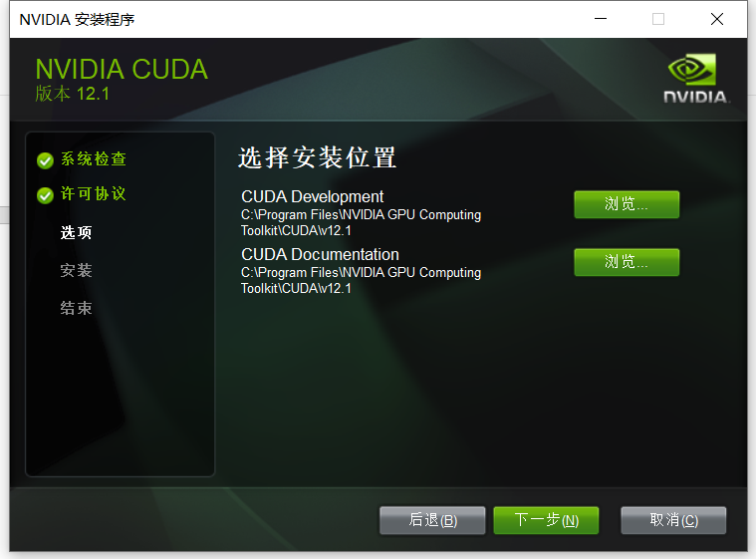Click the green checkmark beside 许可协议
Viewport: 756px width, 559px height.
pos(45,195)
